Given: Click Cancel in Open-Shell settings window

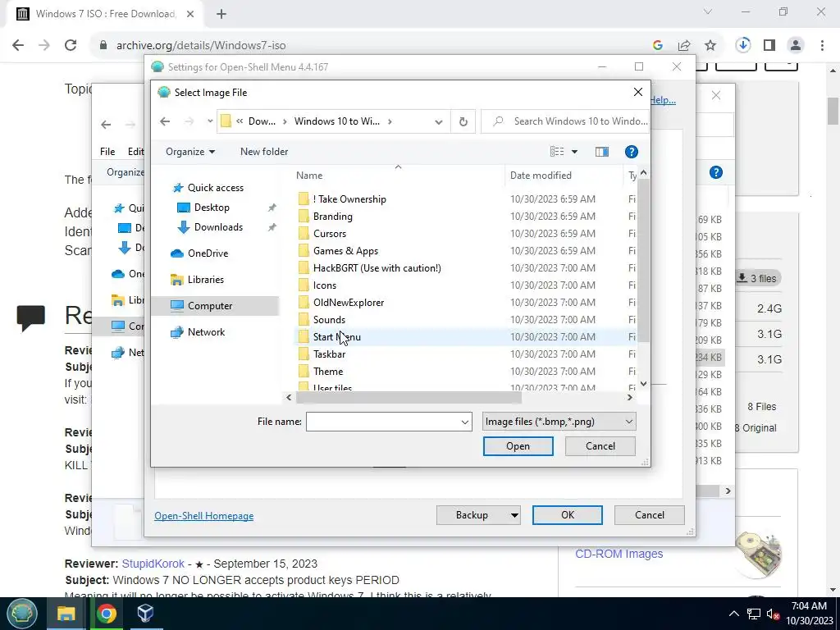Looking at the screenshot, I should coord(650,515).
